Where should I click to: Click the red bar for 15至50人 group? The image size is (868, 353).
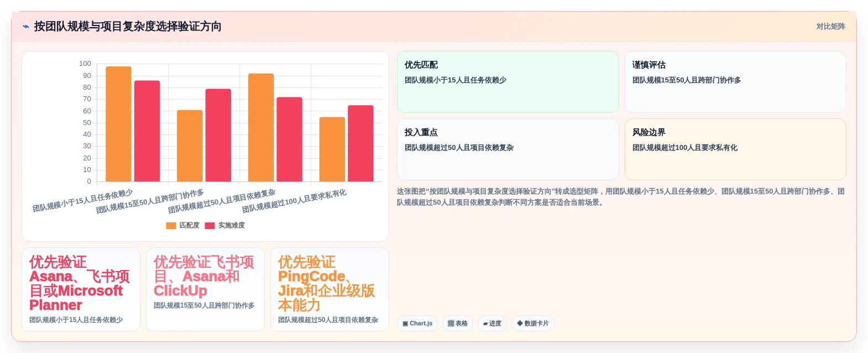click(x=218, y=135)
